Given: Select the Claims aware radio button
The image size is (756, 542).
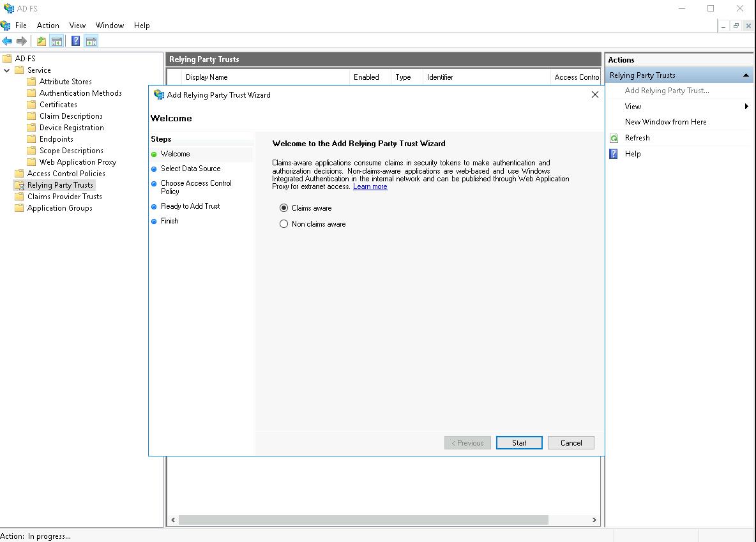Looking at the screenshot, I should (284, 208).
